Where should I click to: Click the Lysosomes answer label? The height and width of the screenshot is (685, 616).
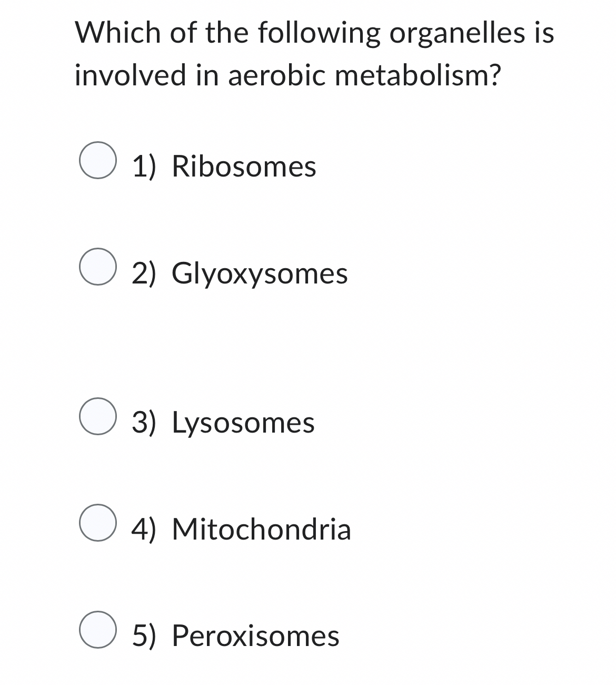tap(243, 422)
